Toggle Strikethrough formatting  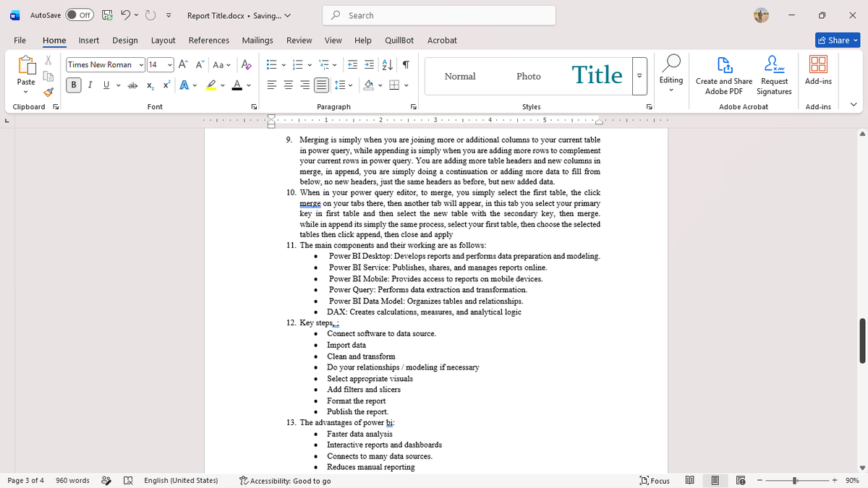pyautogui.click(x=133, y=85)
